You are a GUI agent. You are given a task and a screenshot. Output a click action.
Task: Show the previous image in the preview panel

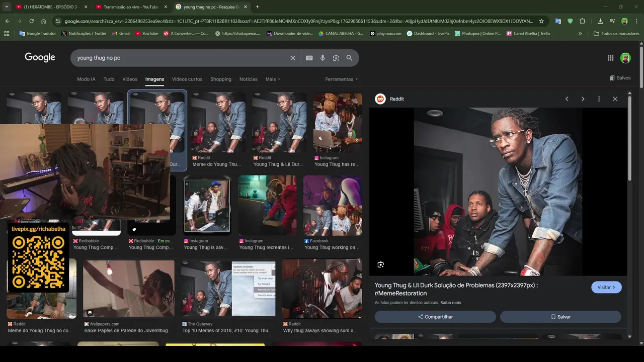[567, 99]
